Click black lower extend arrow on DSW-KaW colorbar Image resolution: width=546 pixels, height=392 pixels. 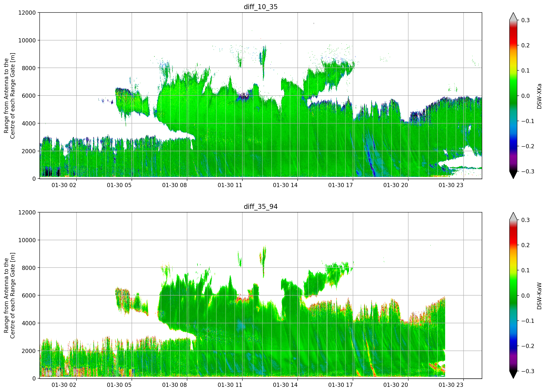pos(513,375)
